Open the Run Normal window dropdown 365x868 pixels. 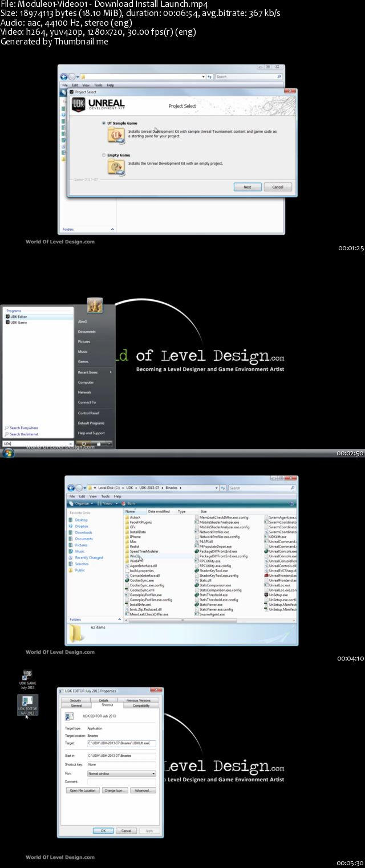point(121,773)
